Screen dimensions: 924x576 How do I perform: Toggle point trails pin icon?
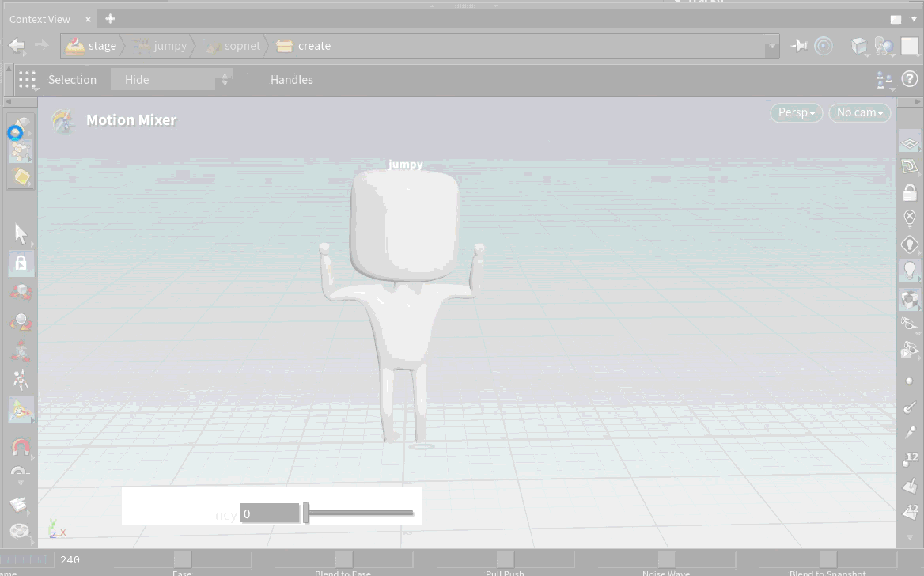coord(911,432)
